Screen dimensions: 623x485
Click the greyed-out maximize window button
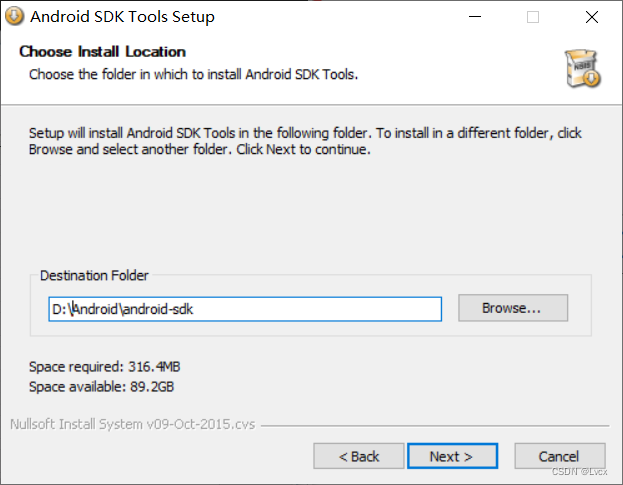(x=533, y=17)
